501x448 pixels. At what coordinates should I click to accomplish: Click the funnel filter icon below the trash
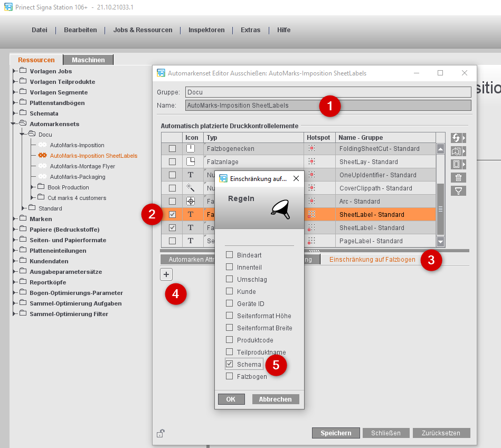[458, 191]
